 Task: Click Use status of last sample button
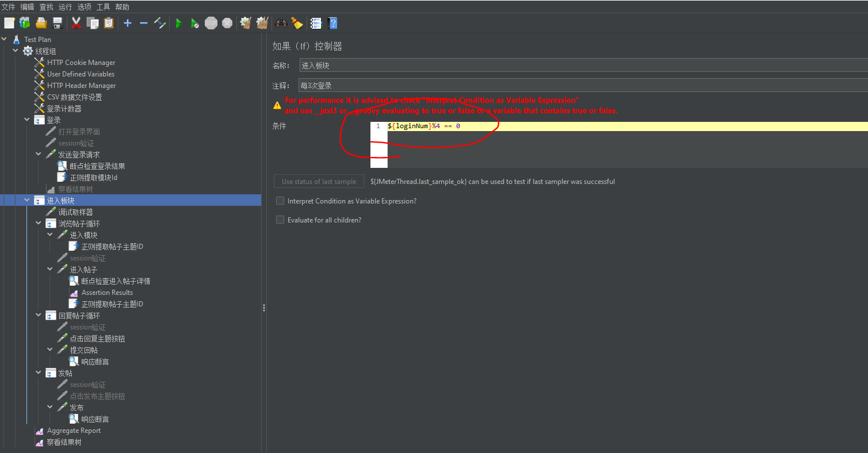click(319, 181)
